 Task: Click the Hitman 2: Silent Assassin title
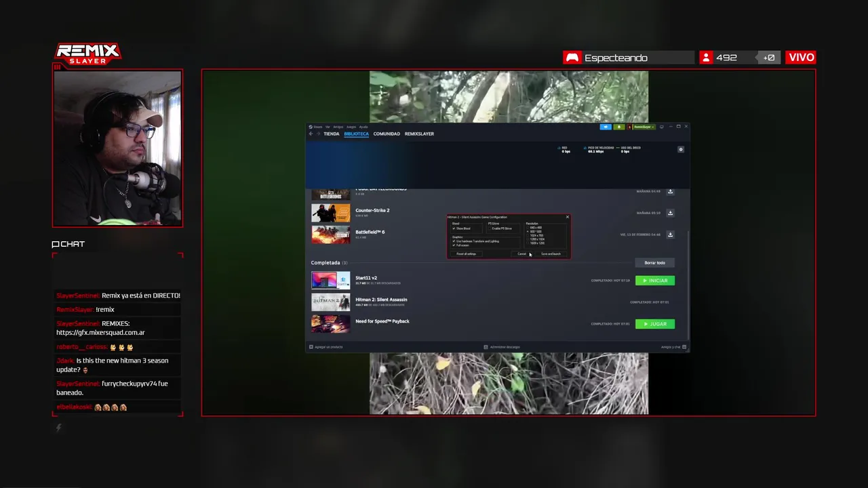[x=381, y=300]
